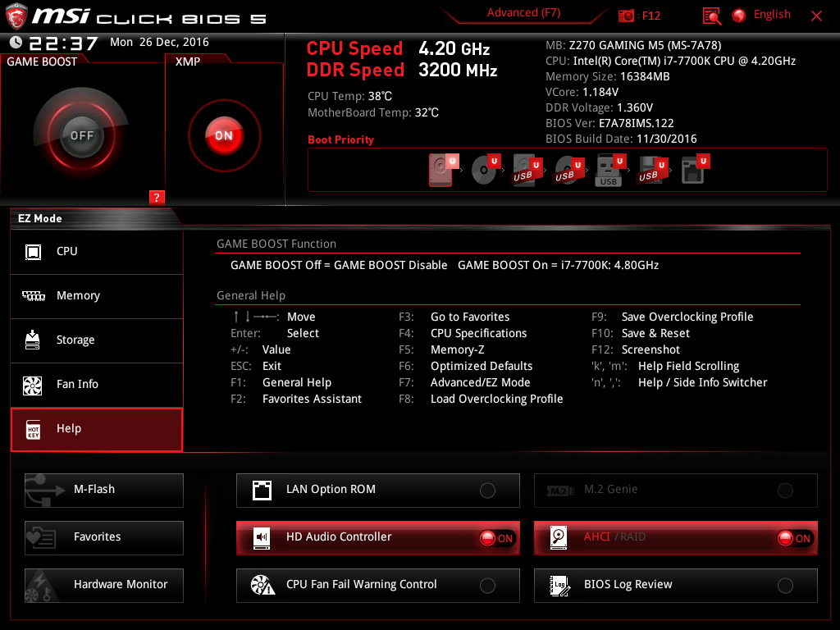Click the 22:37 system time display
840x630 pixels.
point(63,43)
